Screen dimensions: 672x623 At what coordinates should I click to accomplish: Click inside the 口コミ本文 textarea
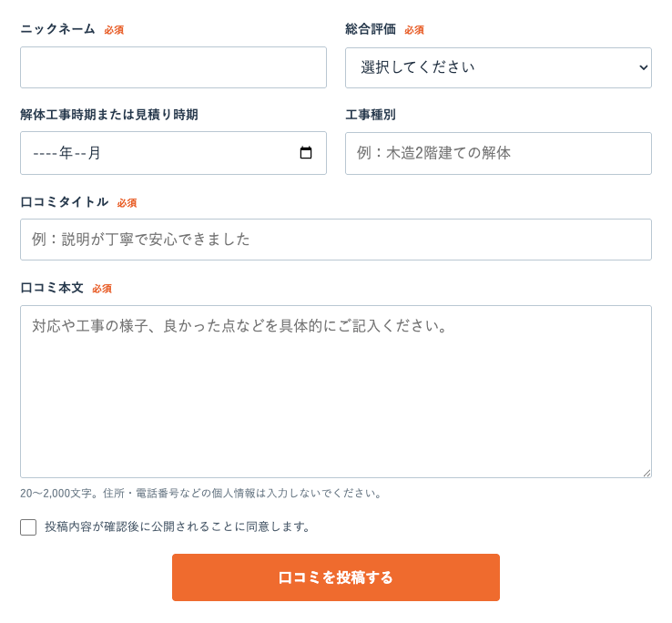coord(336,392)
